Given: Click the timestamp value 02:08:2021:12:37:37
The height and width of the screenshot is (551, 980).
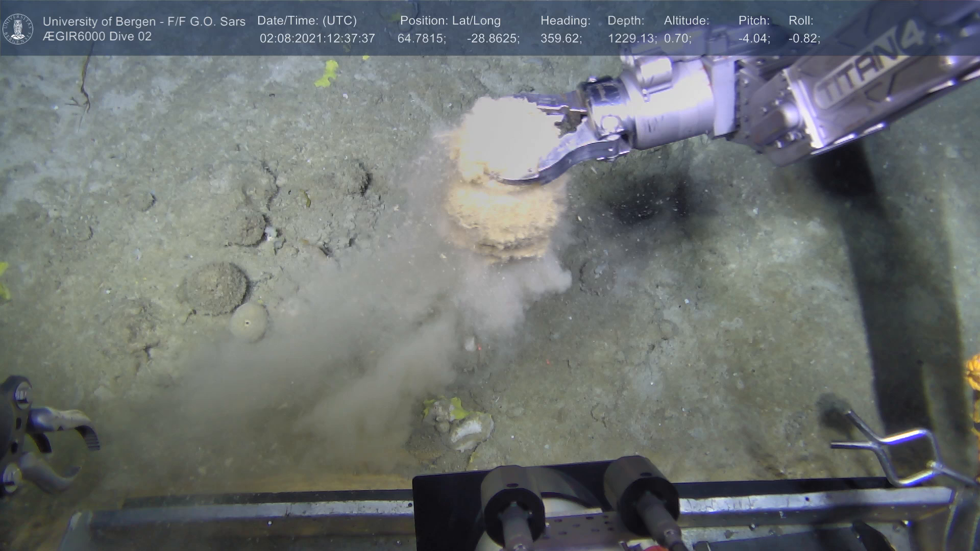Looking at the screenshot, I should tap(317, 39).
